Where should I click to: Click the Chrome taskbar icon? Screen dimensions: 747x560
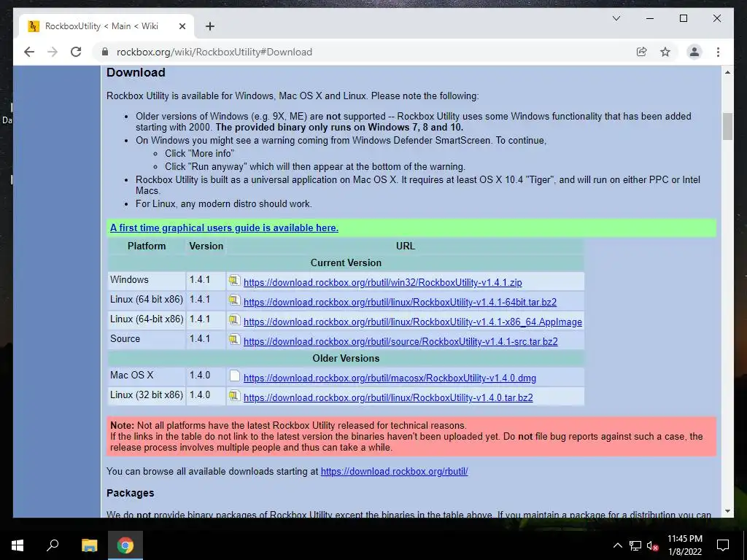click(125, 545)
